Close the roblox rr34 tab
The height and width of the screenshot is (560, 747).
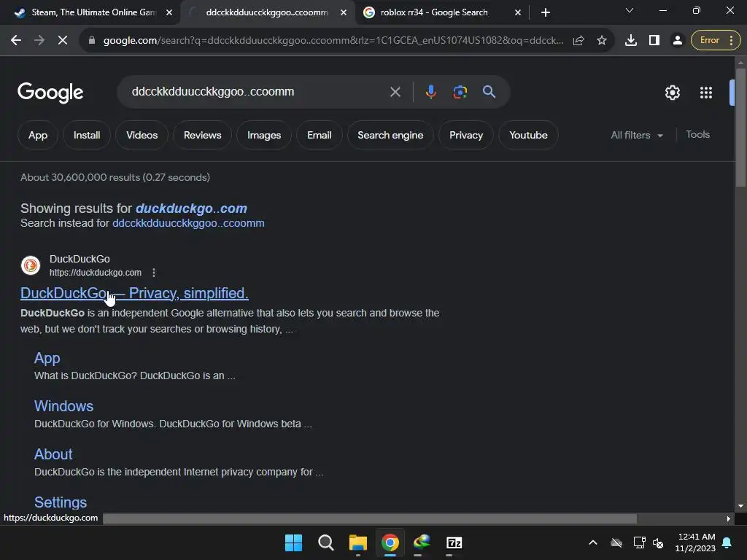(518, 12)
